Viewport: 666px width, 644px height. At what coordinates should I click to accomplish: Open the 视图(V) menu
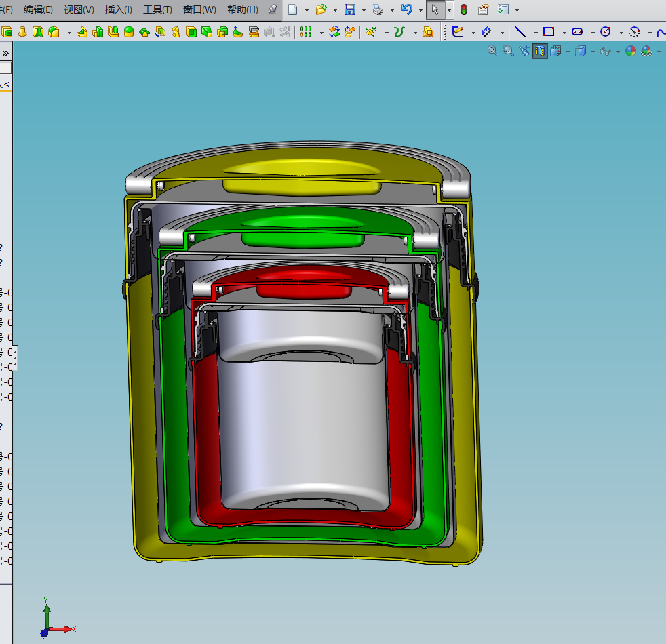[x=79, y=9]
